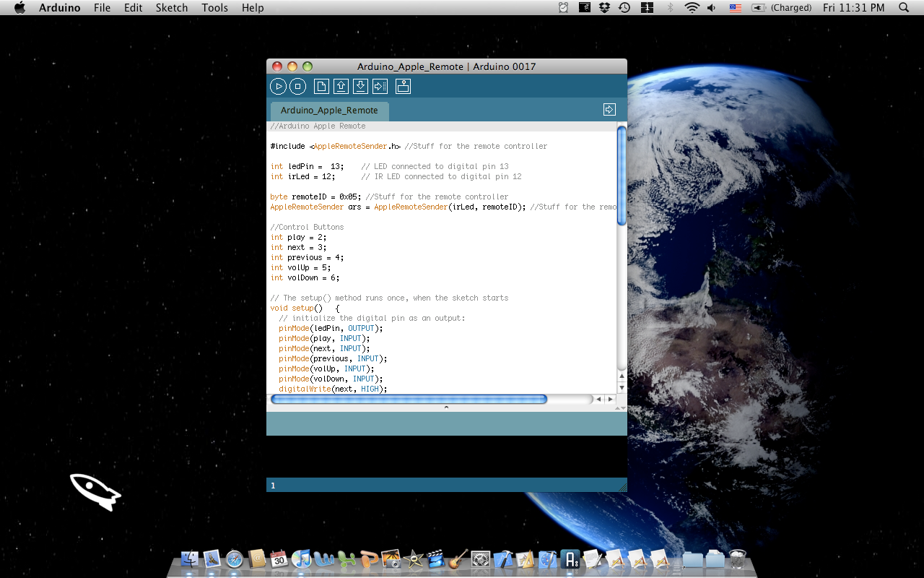Click the Save sketch arrow-down icon
924x578 pixels.
pos(360,87)
